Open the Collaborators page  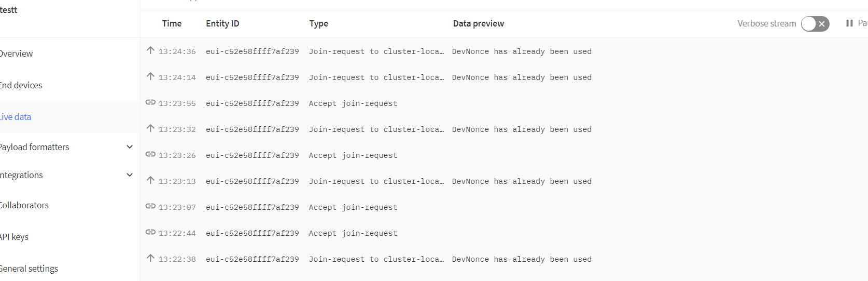pyautogui.click(x=24, y=205)
